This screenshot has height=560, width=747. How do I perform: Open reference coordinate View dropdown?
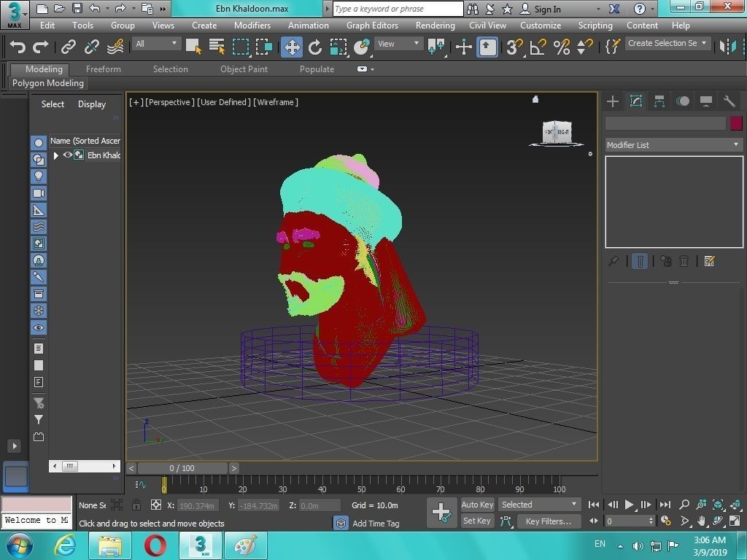coord(398,44)
